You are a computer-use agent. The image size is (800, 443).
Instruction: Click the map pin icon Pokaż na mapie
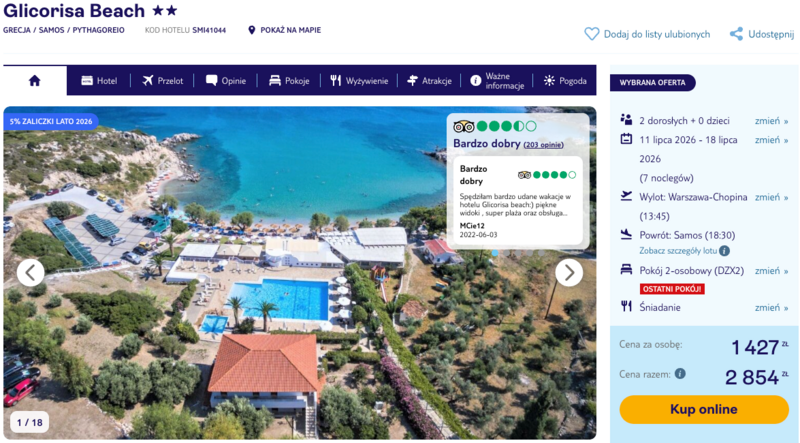click(251, 30)
